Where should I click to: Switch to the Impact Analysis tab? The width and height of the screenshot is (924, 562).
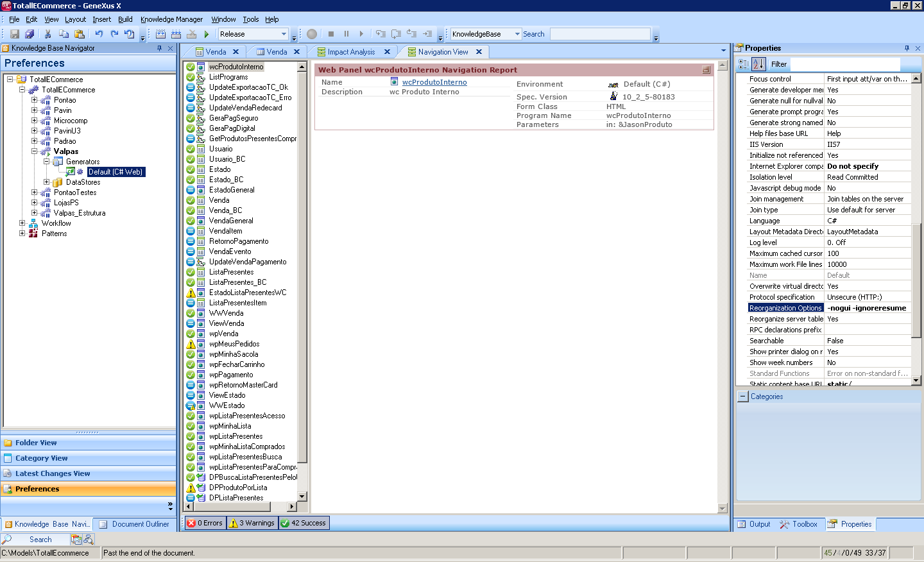click(350, 52)
